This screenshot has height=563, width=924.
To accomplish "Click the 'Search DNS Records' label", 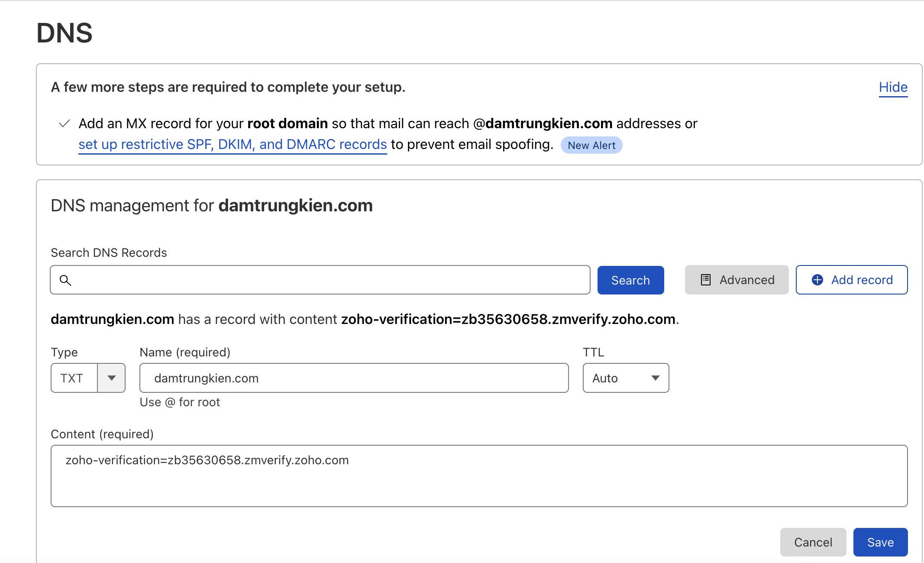I will (109, 252).
